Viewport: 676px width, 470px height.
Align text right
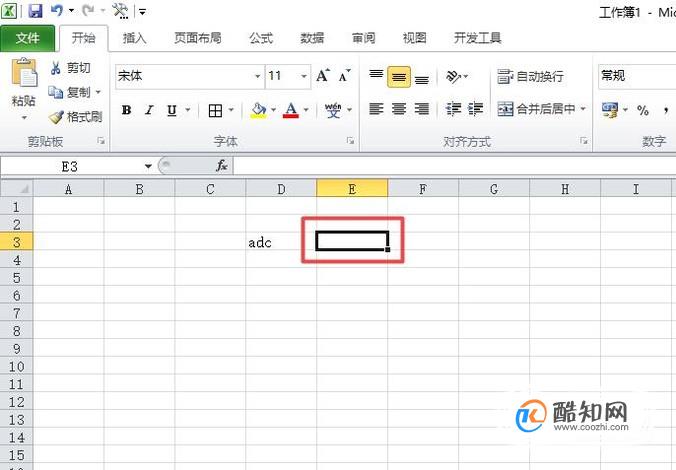click(x=422, y=109)
